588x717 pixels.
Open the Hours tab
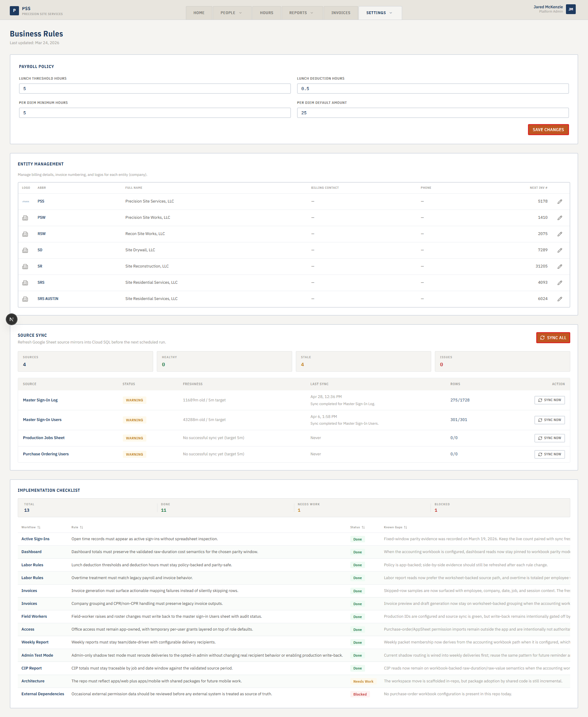point(266,13)
